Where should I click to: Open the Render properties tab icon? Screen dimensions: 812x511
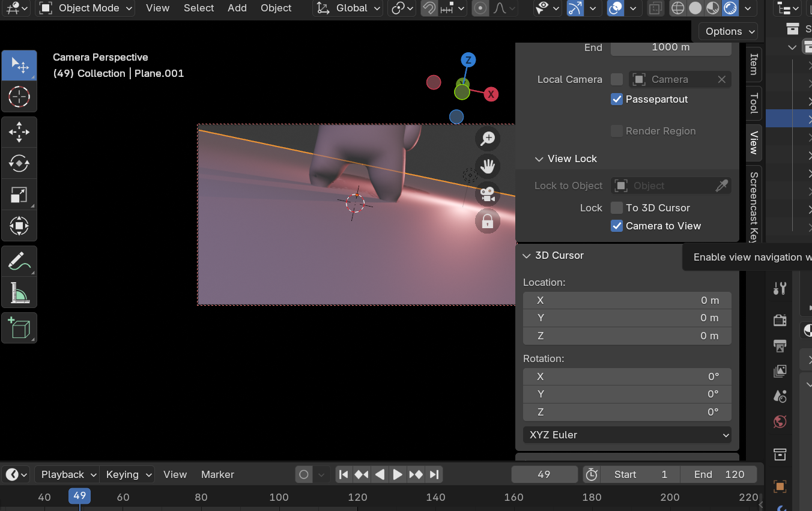[780, 320]
